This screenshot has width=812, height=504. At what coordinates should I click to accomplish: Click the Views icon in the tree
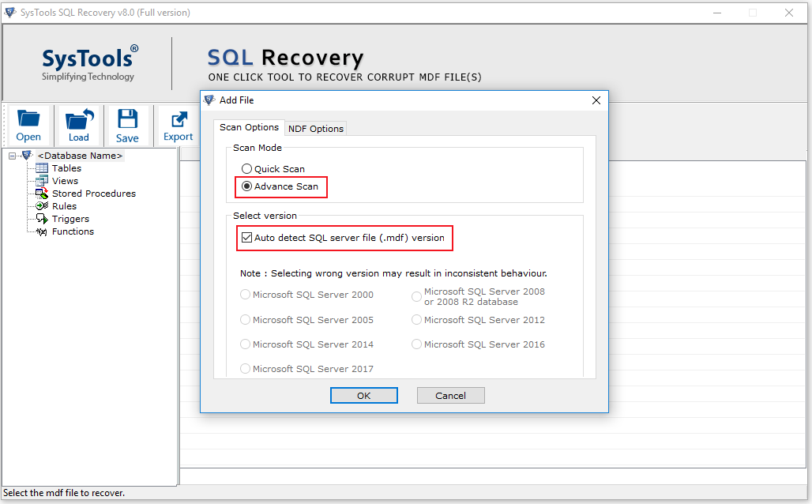tap(41, 181)
